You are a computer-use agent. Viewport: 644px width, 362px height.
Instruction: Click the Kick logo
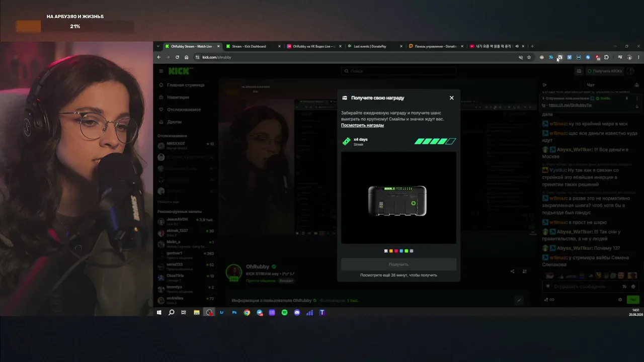[179, 71]
